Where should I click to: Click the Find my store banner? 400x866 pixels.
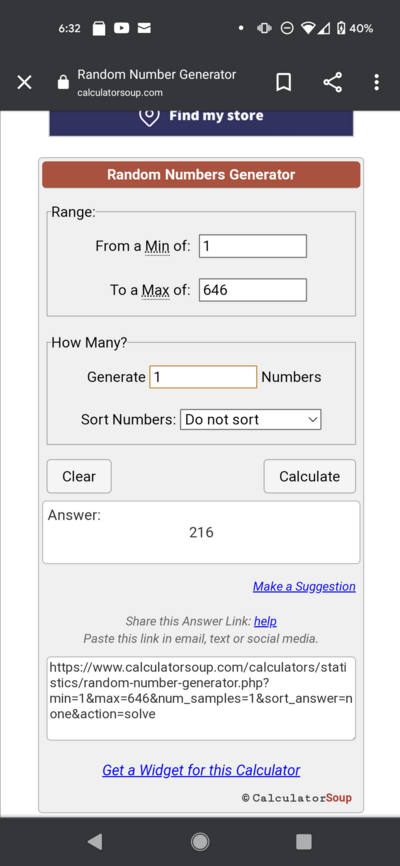point(201,123)
